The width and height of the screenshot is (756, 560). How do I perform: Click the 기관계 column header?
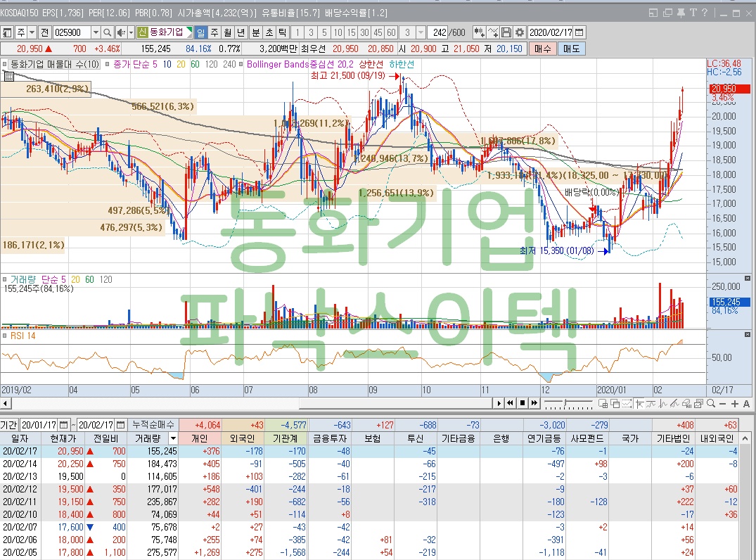pos(286,438)
